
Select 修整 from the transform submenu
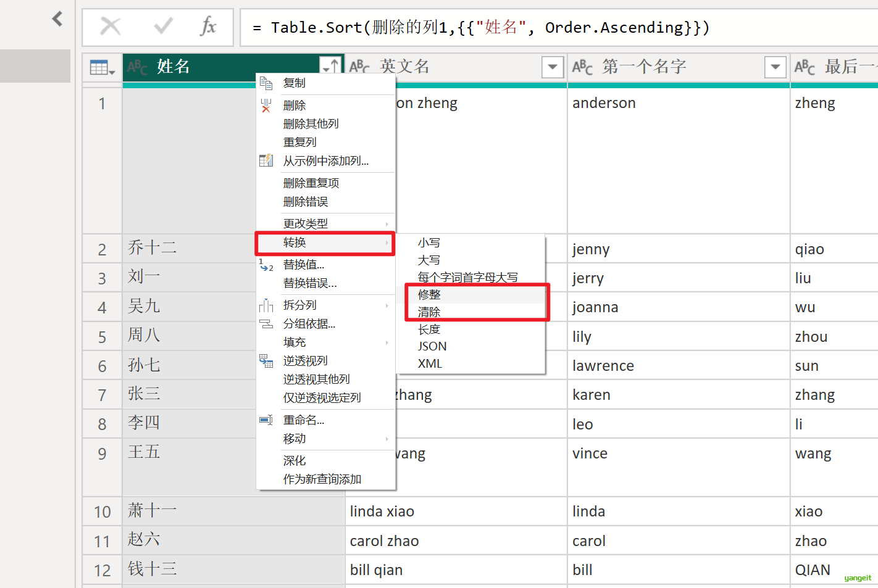(x=429, y=295)
